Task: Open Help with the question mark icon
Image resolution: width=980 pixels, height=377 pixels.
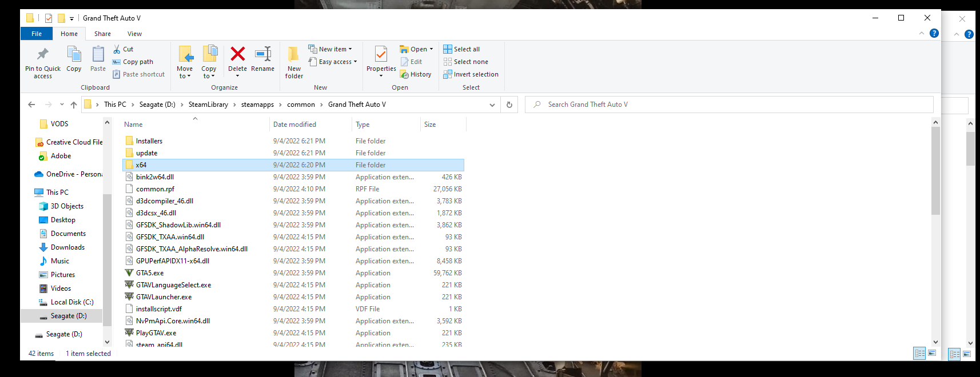Action: coord(934,33)
